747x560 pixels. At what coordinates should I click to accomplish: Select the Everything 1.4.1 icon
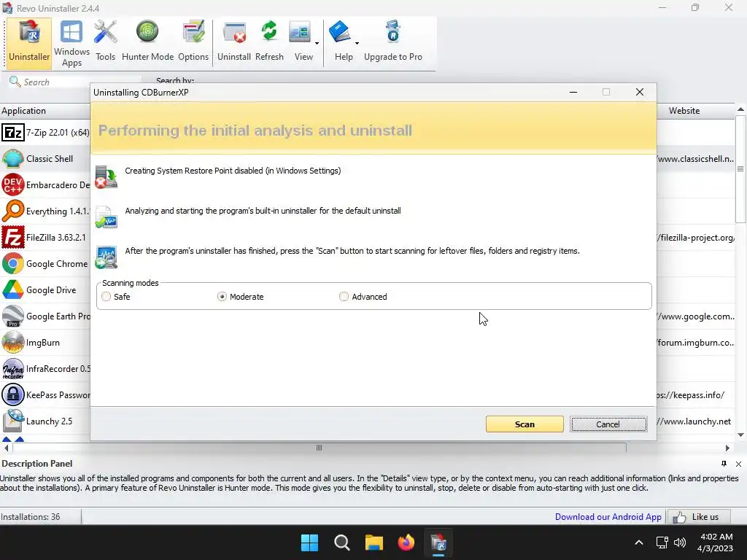[x=13, y=211]
